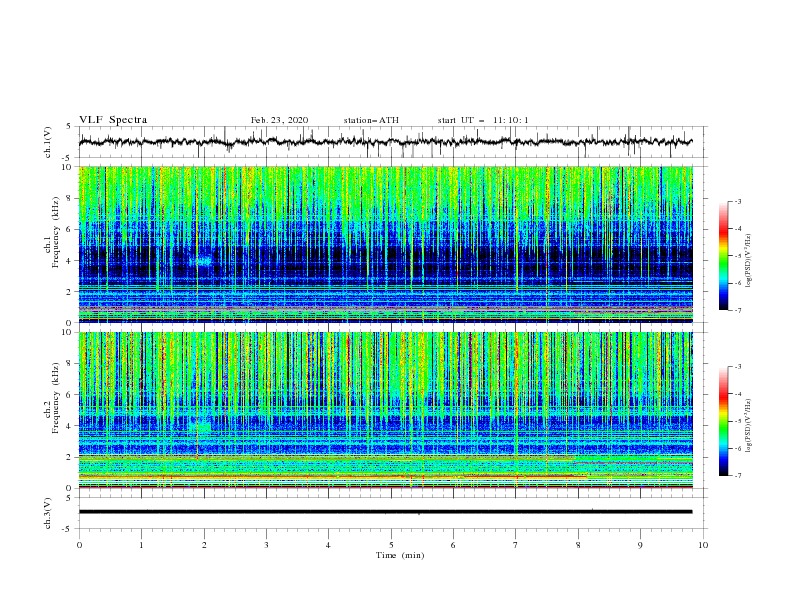Click the "ch.3(V)" axis label
The width and height of the screenshot is (792, 612).
pyautogui.click(x=48, y=513)
